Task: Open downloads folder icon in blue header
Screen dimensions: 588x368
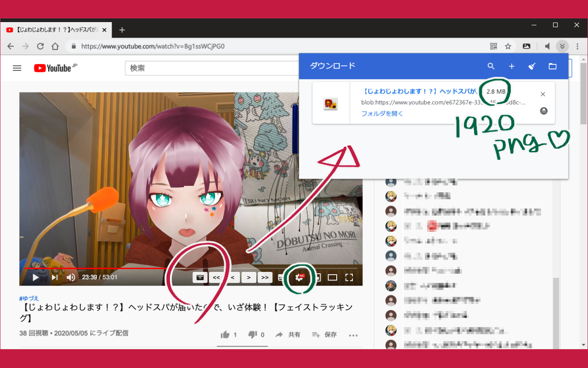Action: click(x=553, y=66)
